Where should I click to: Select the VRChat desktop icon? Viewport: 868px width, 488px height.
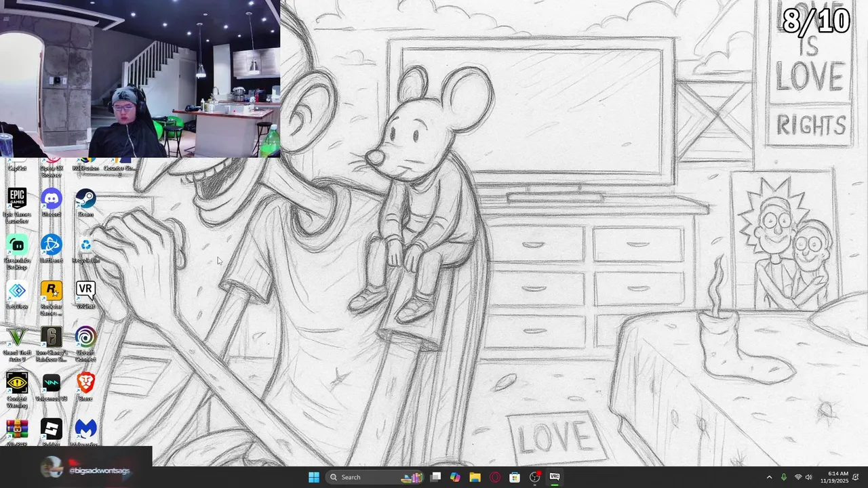pyautogui.click(x=85, y=295)
